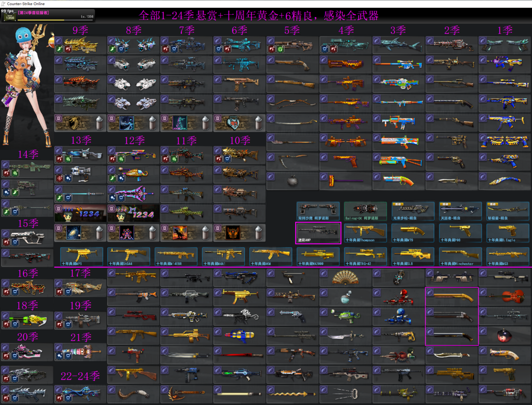Select the Balrog-IX 柯罗诺斯 gauntlet card
Screen dimensions: 532x405
366,211
